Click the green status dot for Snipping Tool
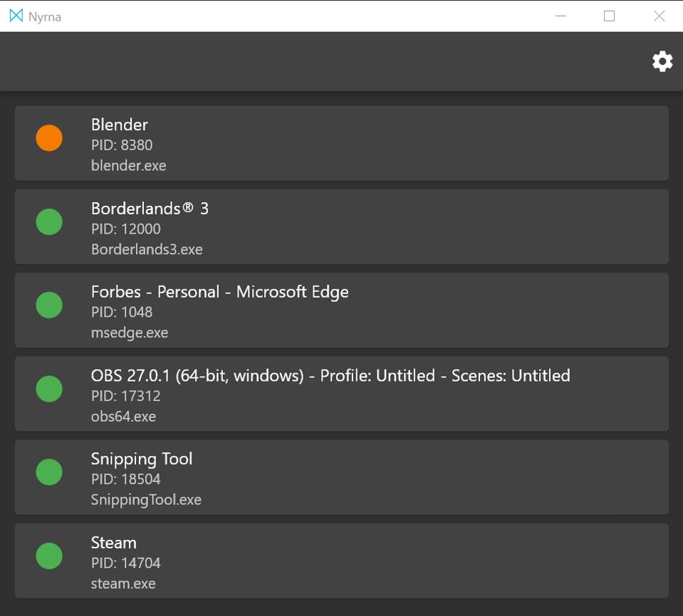 (x=49, y=472)
